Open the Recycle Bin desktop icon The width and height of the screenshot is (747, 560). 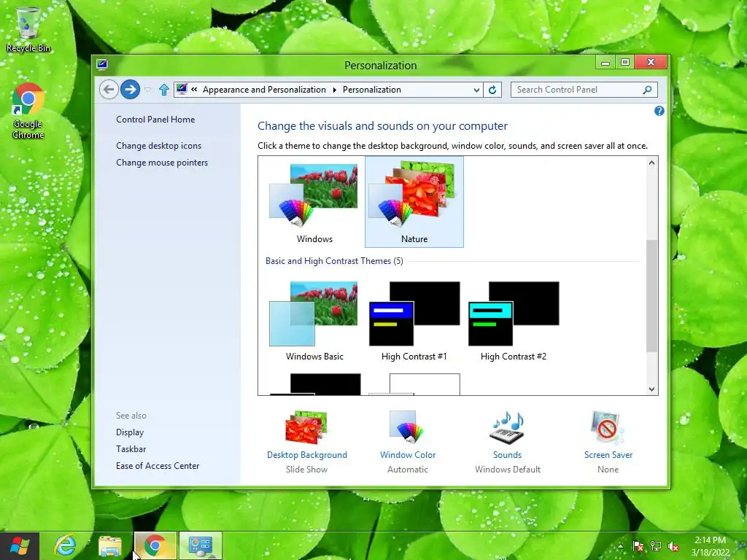point(28,29)
